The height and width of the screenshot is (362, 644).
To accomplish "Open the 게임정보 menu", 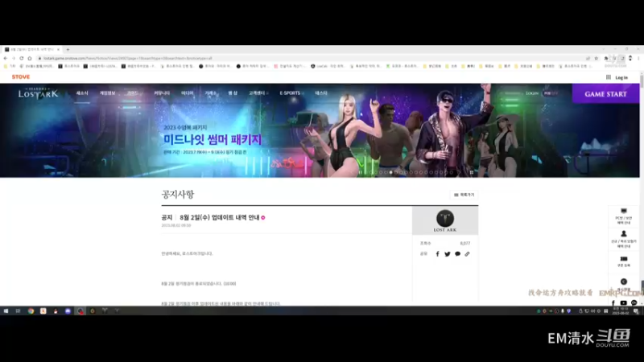I will point(108,93).
